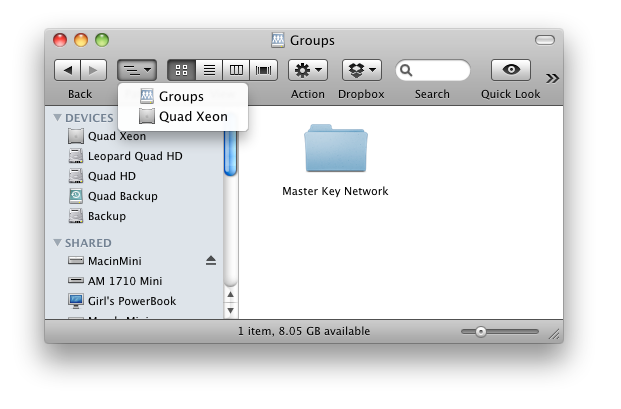Open the Quick Look eye button
Viewport: 621px width, 409px height.
(510, 70)
